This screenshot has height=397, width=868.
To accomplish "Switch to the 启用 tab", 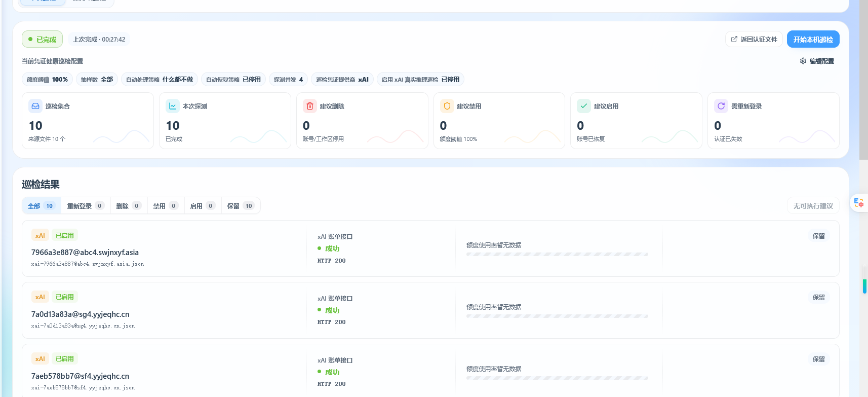I will click(x=203, y=206).
